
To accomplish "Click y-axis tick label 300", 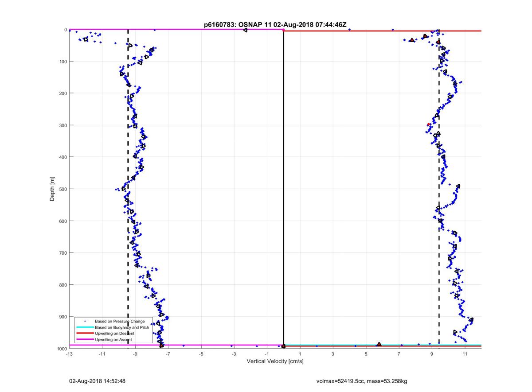I will [63, 125].
